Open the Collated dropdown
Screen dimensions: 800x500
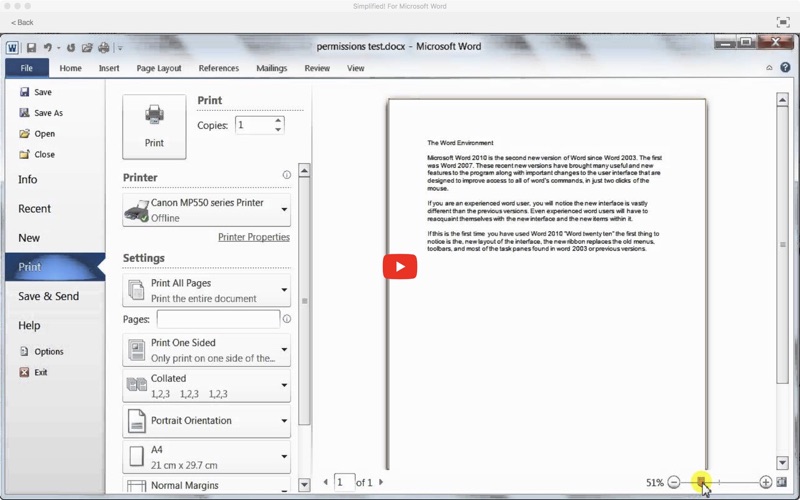207,386
